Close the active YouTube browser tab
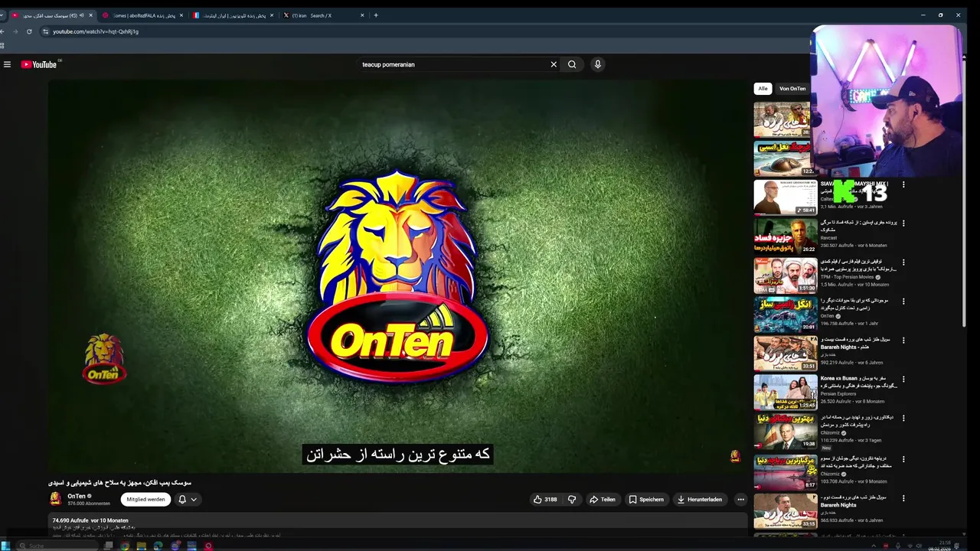Screen dimensions: 980x551 point(90,15)
